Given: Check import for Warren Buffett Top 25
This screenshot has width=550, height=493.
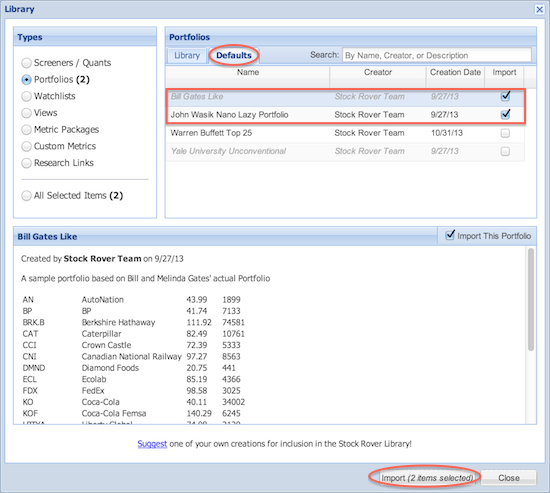Looking at the screenshot, I should 505,133.
